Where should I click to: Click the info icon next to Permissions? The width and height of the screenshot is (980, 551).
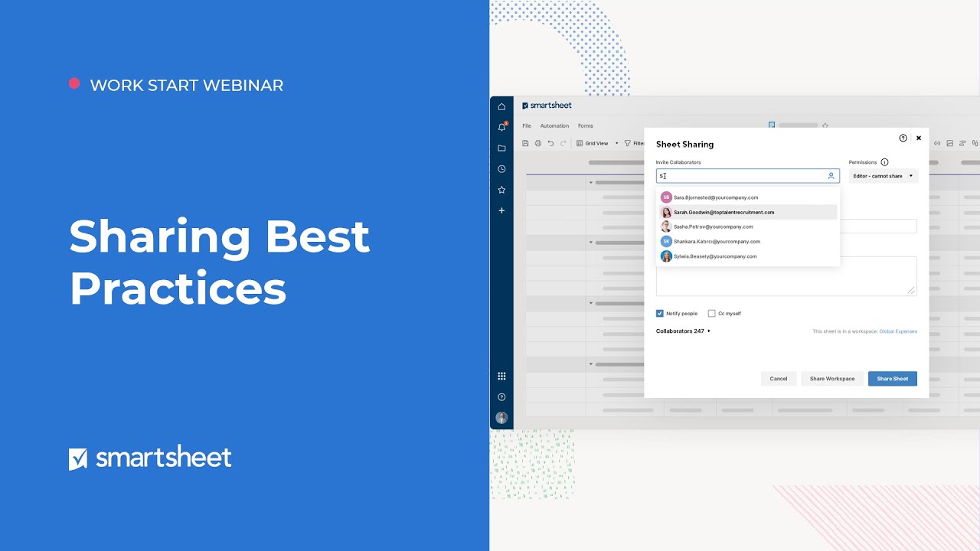(x=884, y=162)
